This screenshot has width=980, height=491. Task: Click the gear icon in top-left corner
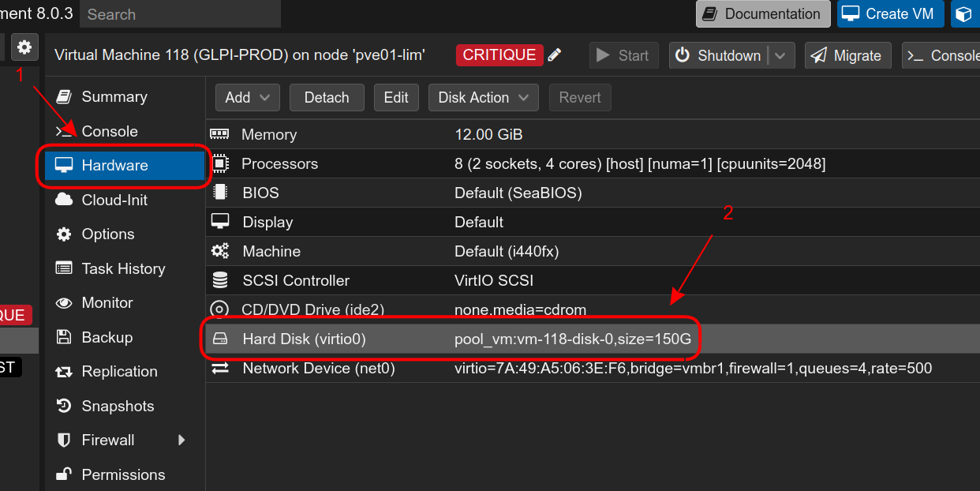24,47
